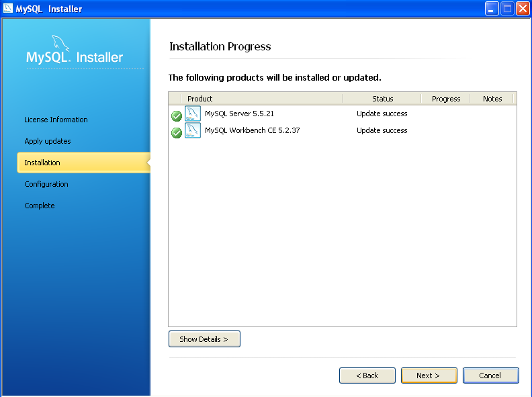Select Configuration step in sidebar

[46, 184]
